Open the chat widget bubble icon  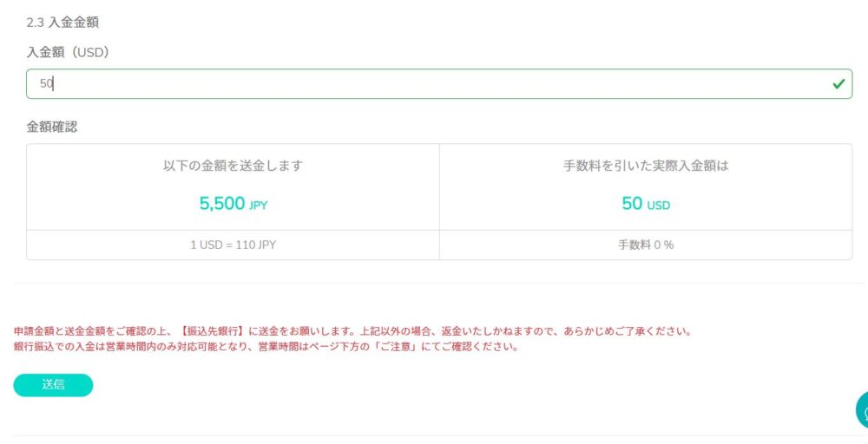(862, 411)
